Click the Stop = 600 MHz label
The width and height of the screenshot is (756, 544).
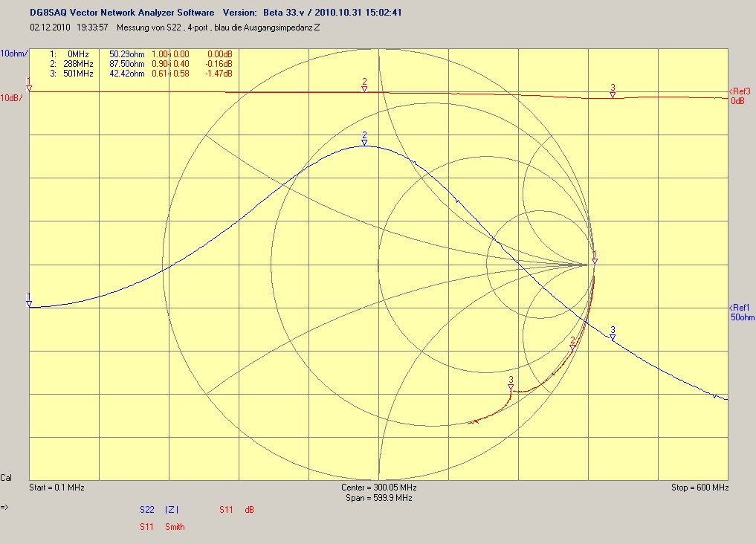pos(700,488)
